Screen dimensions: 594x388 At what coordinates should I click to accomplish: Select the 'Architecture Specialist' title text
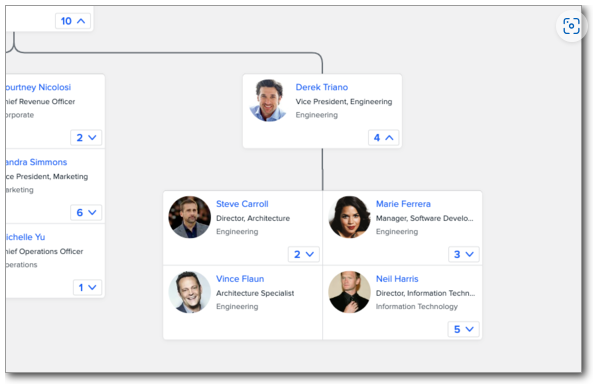tap(255, 293)
